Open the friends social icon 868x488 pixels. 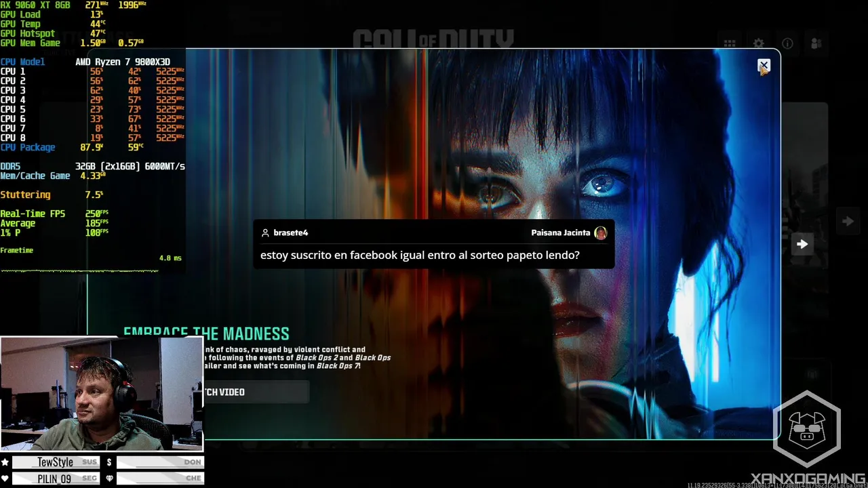point(816,44)
